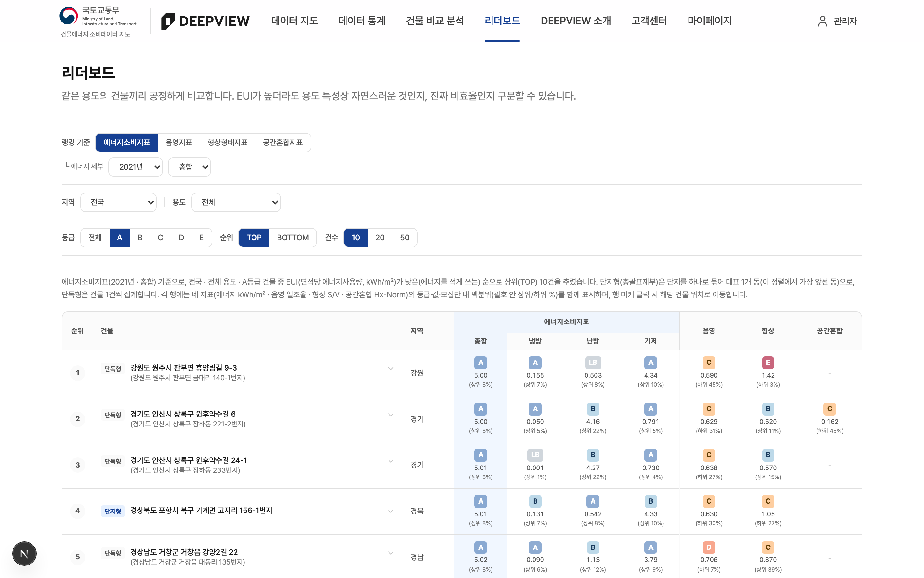
Task: Click the 단지형 tag on rank 4 row
Action: 113,511
